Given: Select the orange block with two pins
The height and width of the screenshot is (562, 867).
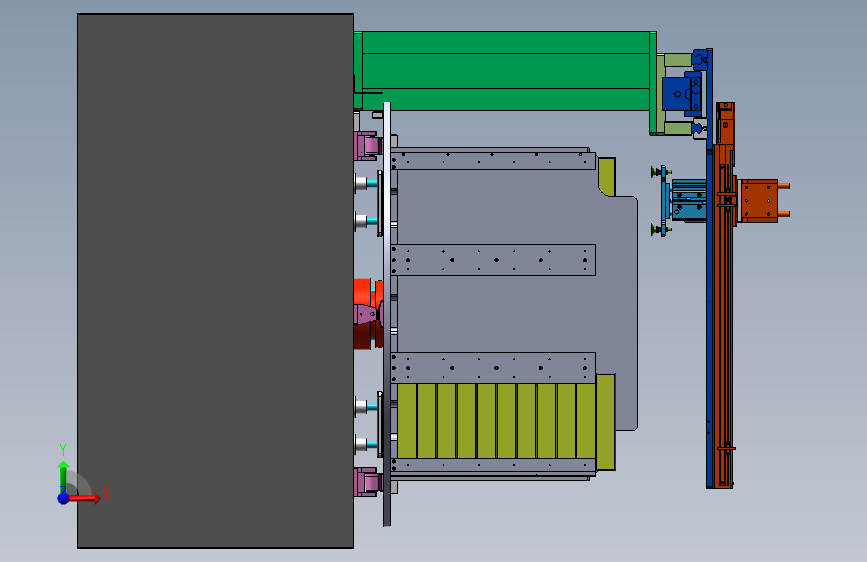Looking at the screenshot, I should [759, 200].
